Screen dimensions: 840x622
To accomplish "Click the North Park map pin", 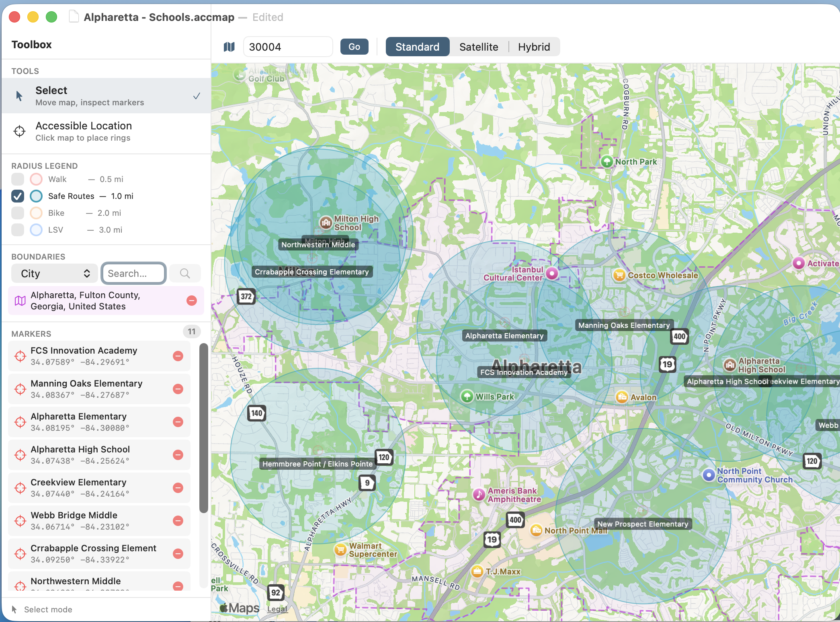I will point(607,162).
